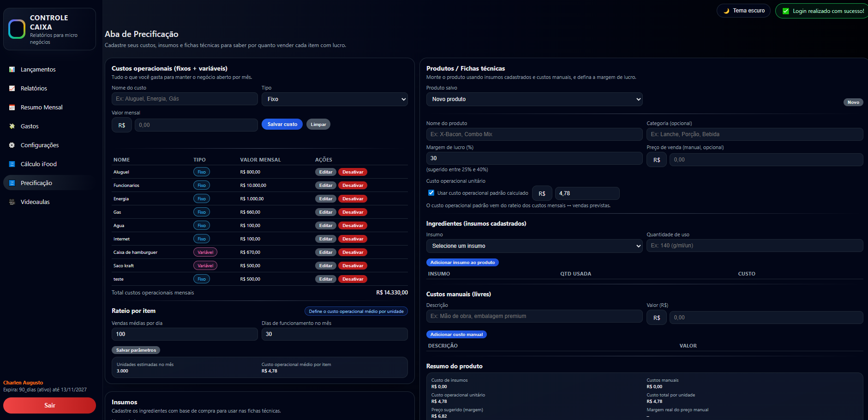Go to the Resumo Mensal page

(42, 108)
